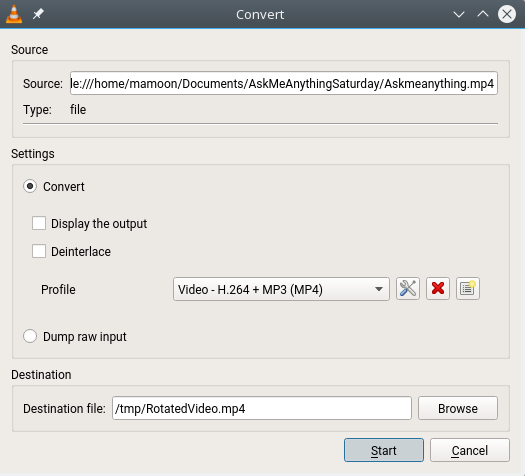Enable Display the output checkbox
The width and height of the screenshot is (525, 476).
(39, 223)
